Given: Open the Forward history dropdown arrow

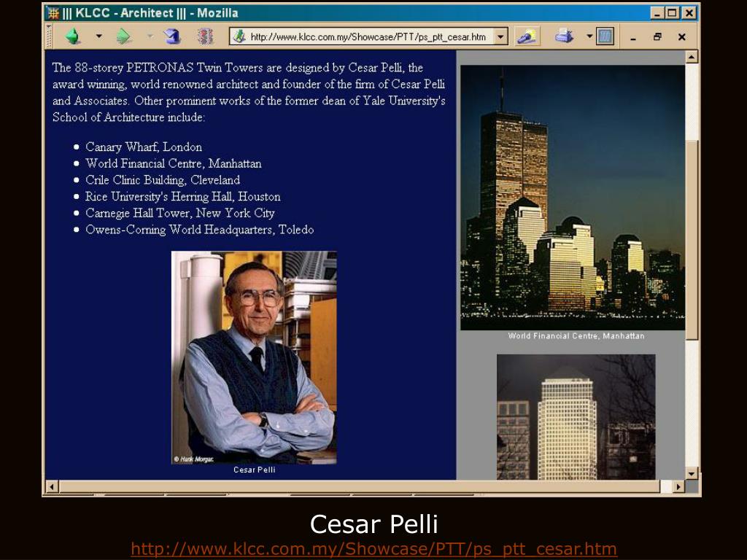Looking at the screenshot, I should coord(150,36).
